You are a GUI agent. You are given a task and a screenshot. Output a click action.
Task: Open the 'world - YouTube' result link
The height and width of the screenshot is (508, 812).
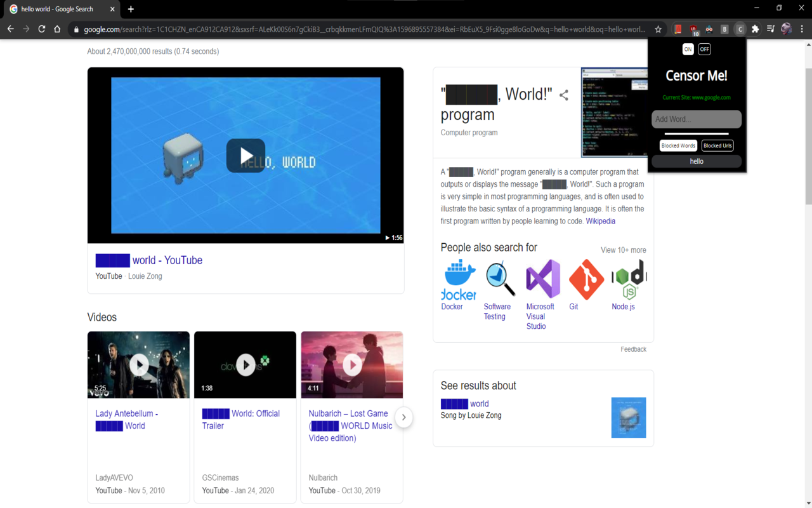coord(149,260)
